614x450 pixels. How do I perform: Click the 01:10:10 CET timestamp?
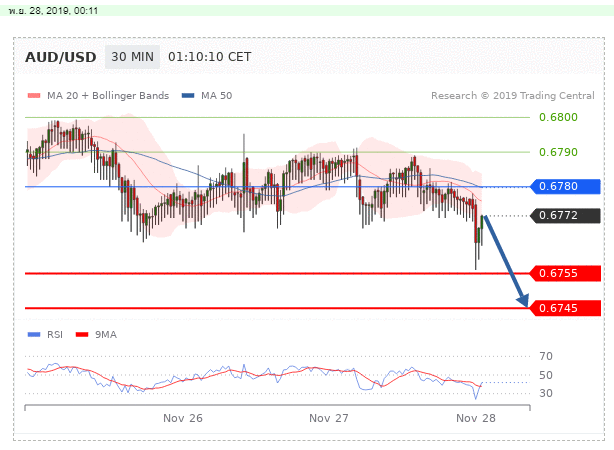[209, 57]
